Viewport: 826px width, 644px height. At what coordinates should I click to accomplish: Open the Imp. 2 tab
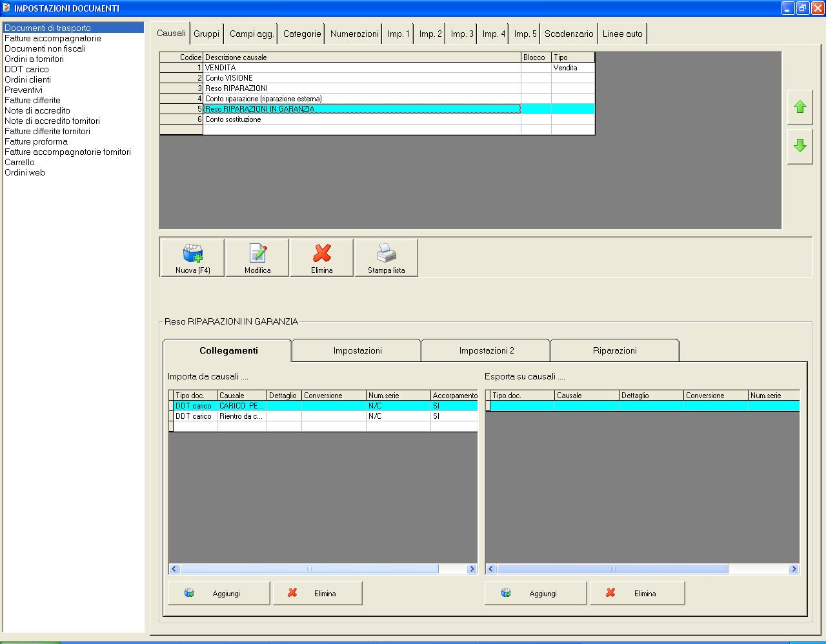pos(430,34)
